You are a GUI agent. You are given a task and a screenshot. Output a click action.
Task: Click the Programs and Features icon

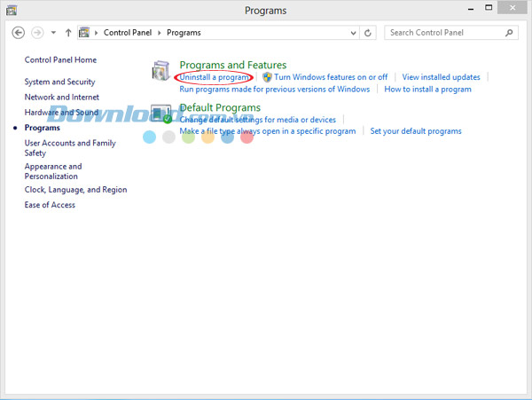(161, 73)
